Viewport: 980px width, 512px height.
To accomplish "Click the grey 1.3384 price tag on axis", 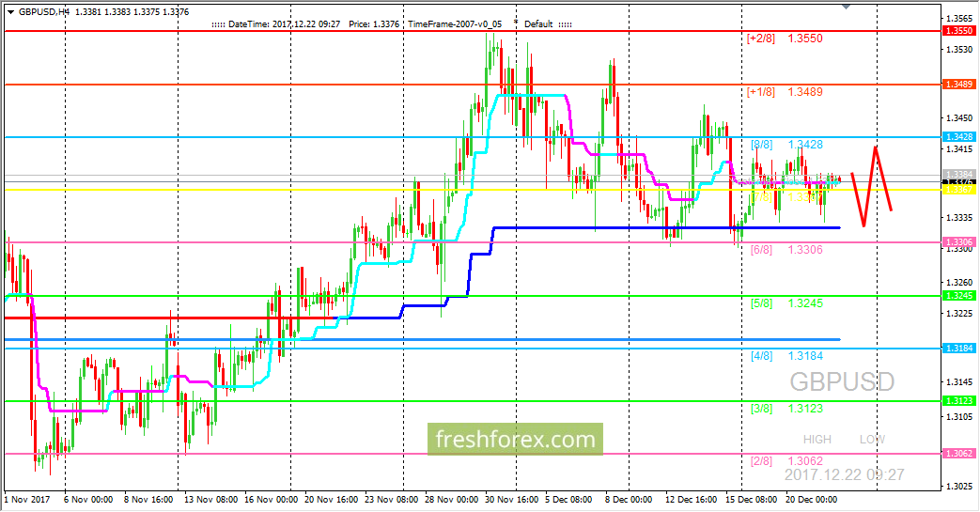I will [x=958, y=174].
